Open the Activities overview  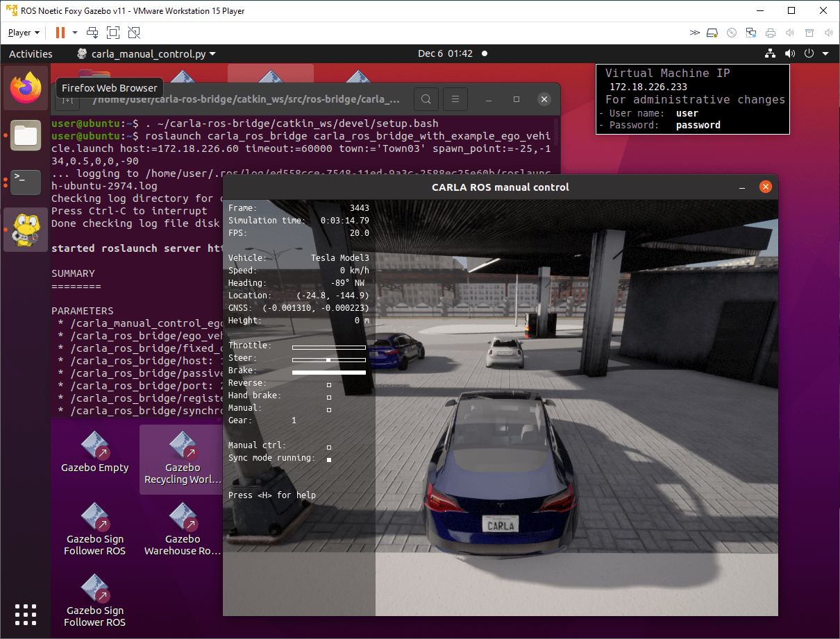coord(31,53)
